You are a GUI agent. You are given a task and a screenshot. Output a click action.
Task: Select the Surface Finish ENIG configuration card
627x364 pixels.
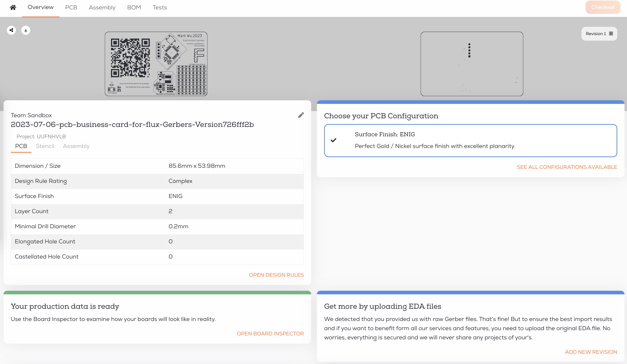470,140
